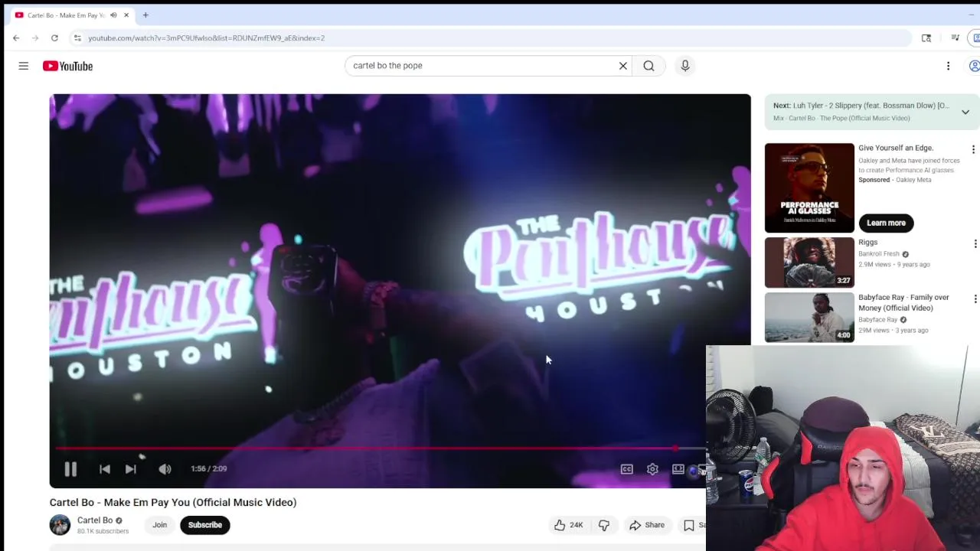Close the Cartel Bo browser tab
This screenshot has height=551, width=980.
(x=126, y=15)
